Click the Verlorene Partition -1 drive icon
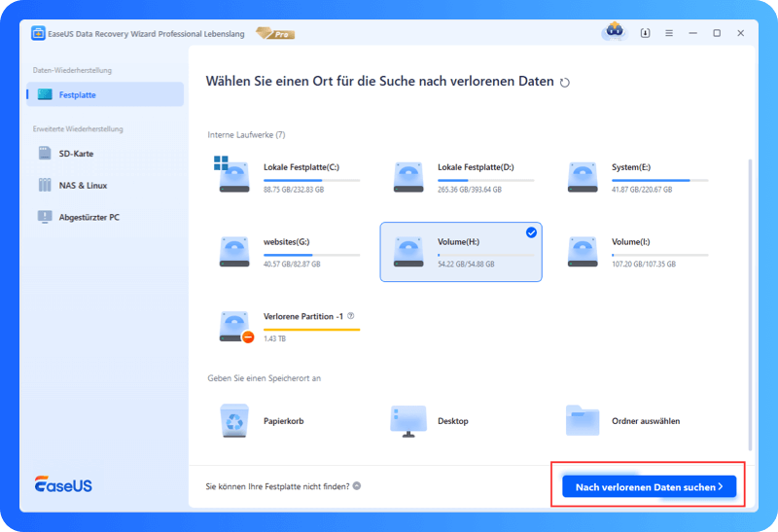778x532 pixels. pyautogui.click(x=234, y=326)
